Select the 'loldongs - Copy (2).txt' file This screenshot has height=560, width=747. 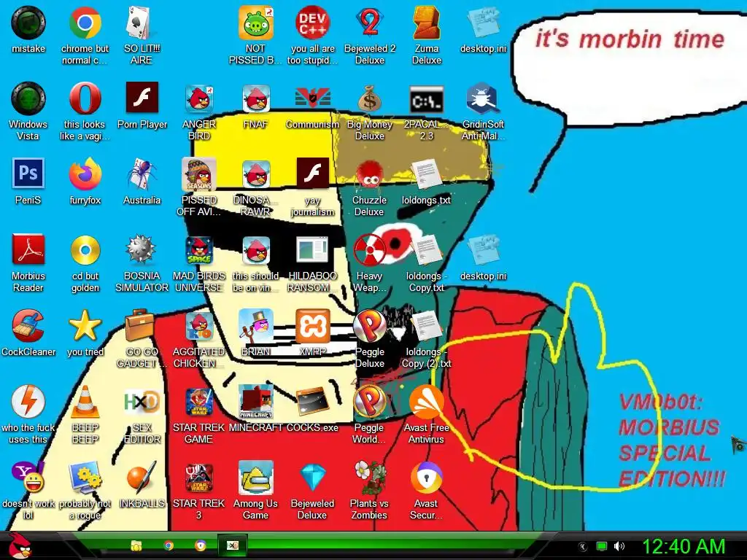point(426,327)
